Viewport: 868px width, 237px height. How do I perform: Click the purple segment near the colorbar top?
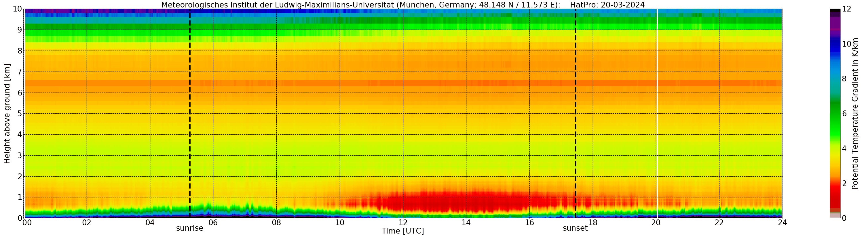point(835,24)
